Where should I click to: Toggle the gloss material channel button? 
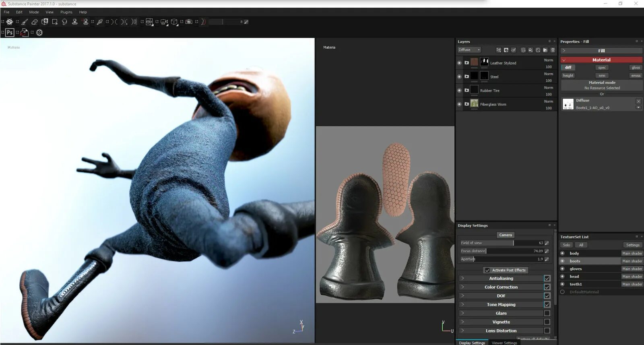[x=636, y=68]
